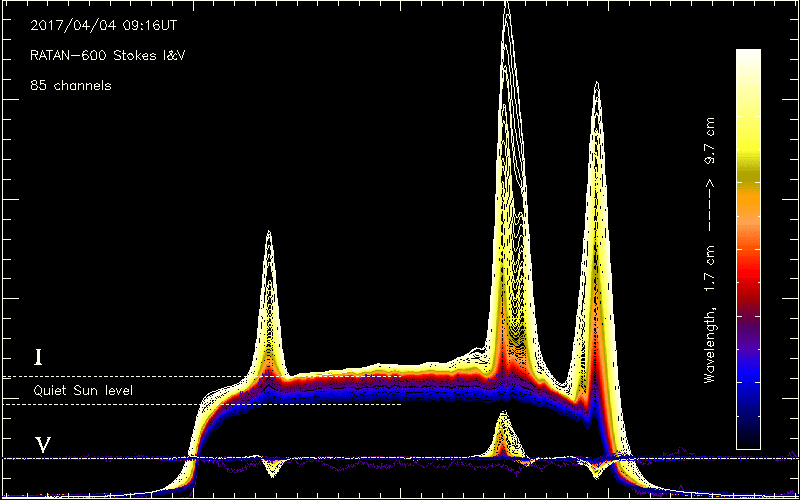Click the lower dashed Quiet Sun line
This screenshot has height=500, width=800.
click(201, 404)
